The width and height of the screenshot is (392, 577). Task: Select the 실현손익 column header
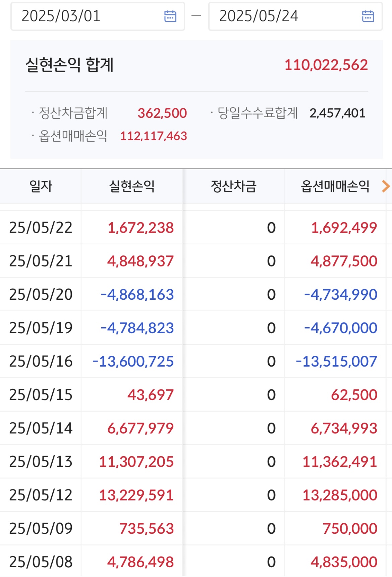click(x=132, y=186)
